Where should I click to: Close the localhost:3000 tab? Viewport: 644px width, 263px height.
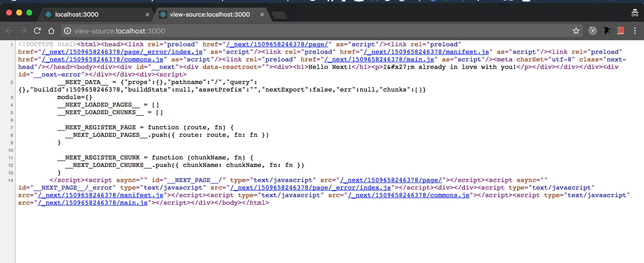147,14
